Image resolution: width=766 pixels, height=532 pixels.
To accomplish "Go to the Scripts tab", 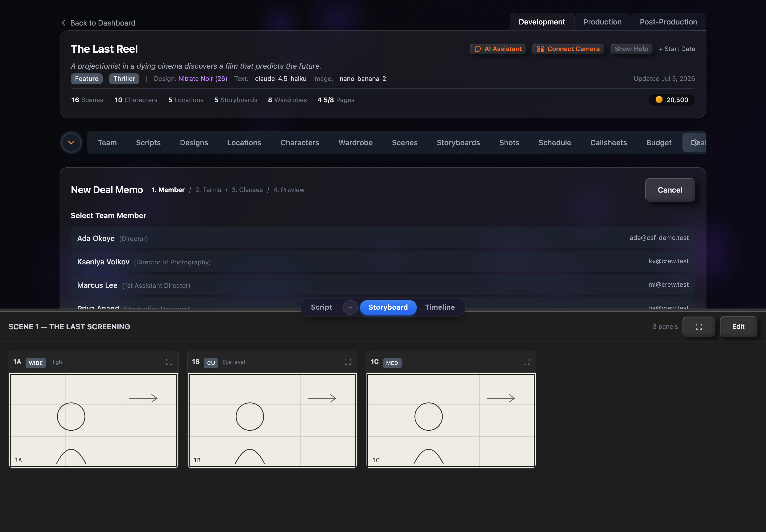I will click(x=148, y=143).
